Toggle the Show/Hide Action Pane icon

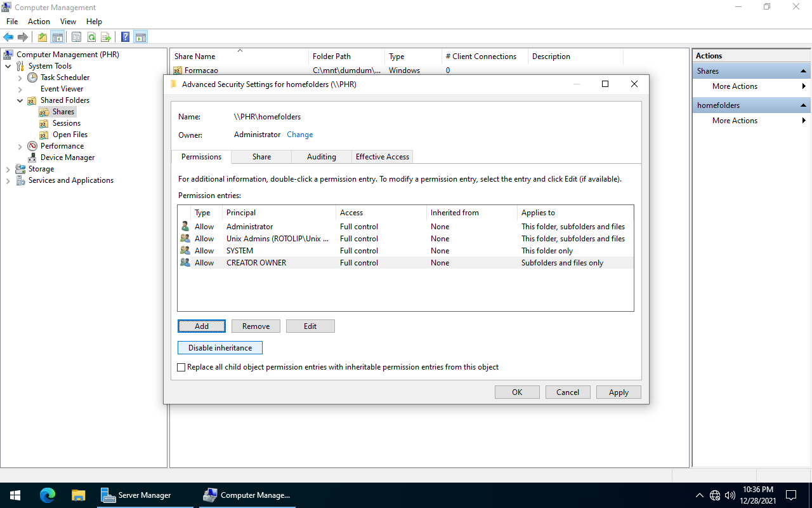pyautogui.click(x=141, y=37)
